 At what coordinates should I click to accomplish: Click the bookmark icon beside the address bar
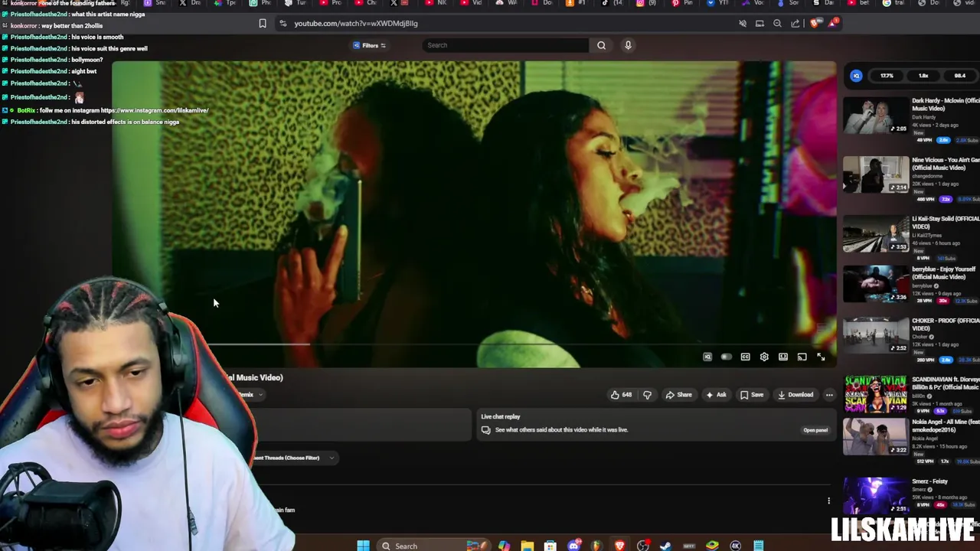(x=263, y=24)
